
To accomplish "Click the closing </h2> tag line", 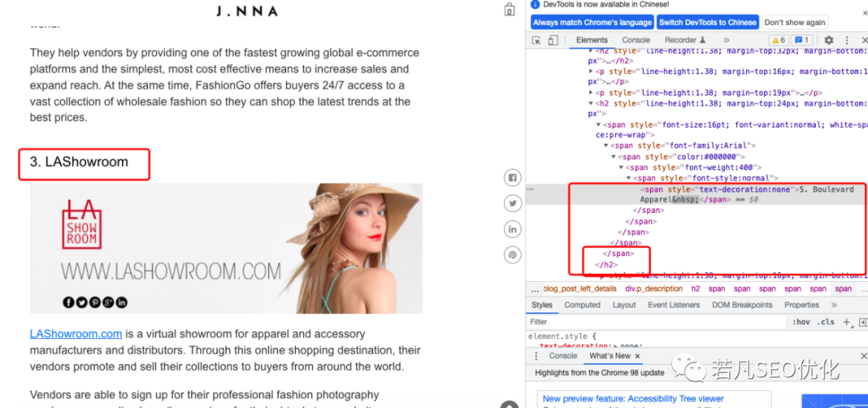I will point(606,265).
